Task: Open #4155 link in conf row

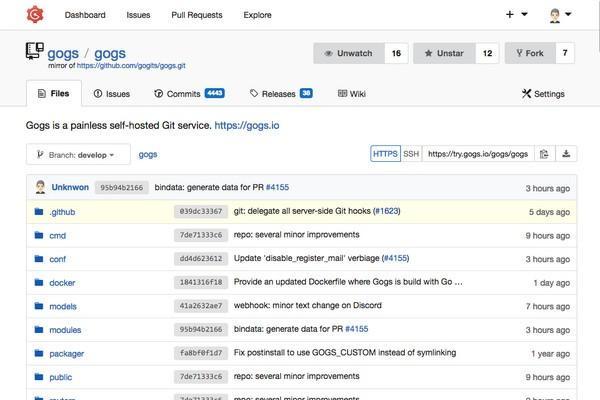Action: (396, 258)
